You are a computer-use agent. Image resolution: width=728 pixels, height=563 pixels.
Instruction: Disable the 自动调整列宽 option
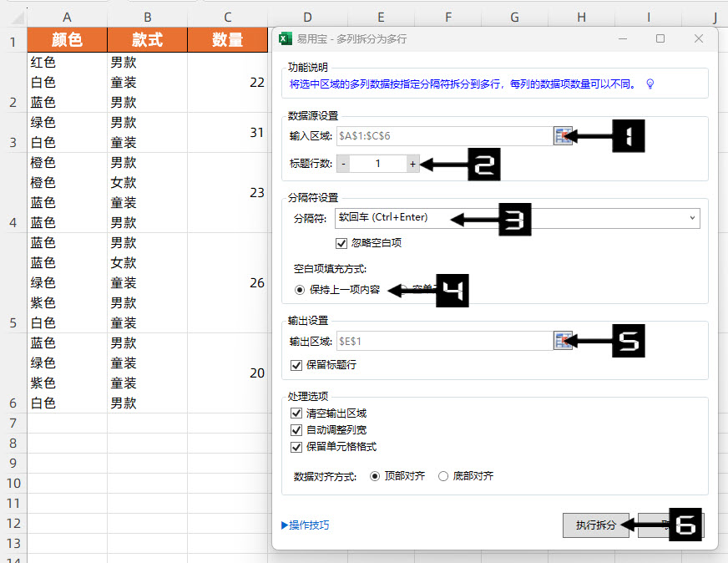296,429
